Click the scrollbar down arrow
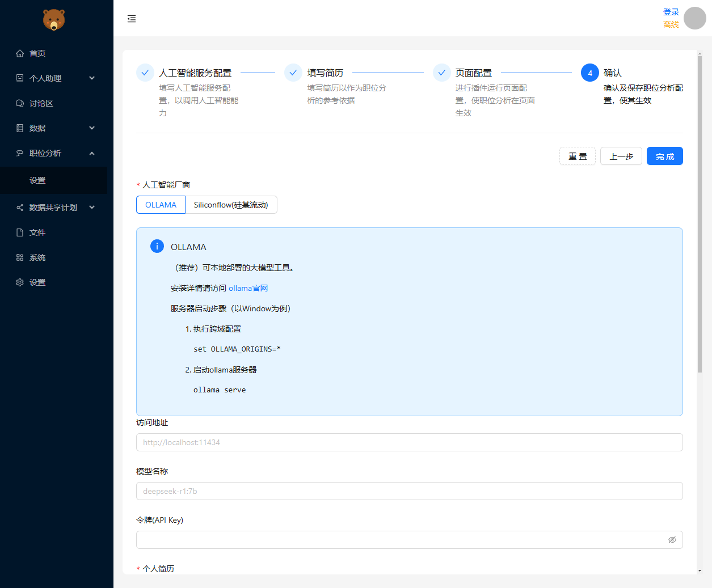 (700, 570)
